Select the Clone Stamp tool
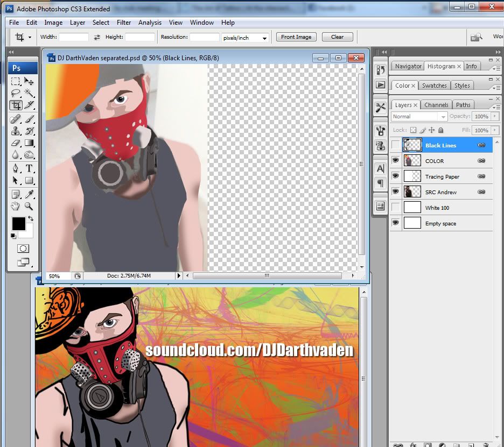 click(16, 131)
